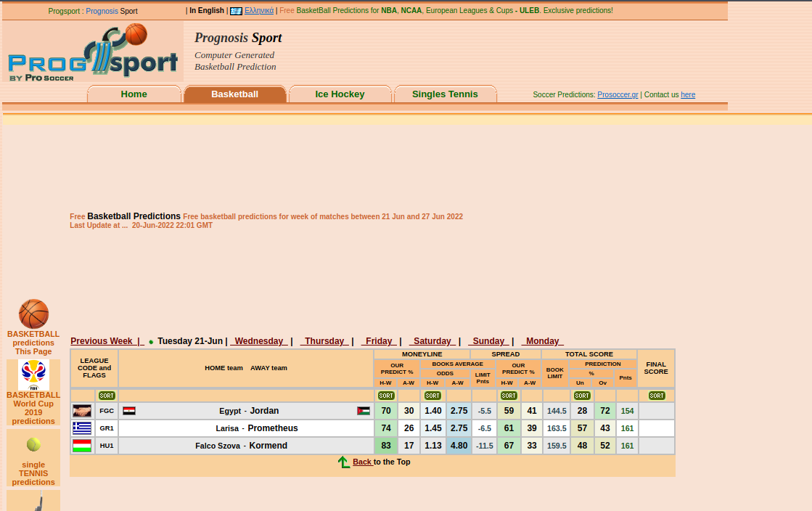Click spread limit -11.5 cell
The width and height of the screenshot is (812, 511).
484,446
